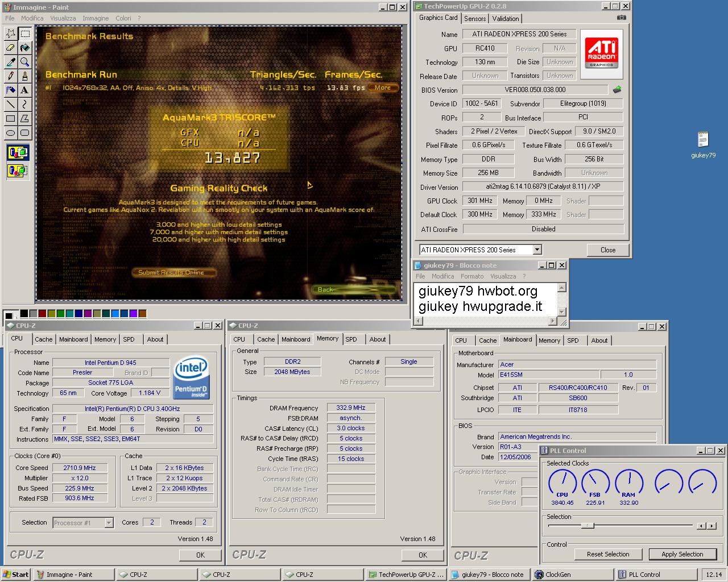Switch to the Sensors tab in GPU-Z

point(475,18)
